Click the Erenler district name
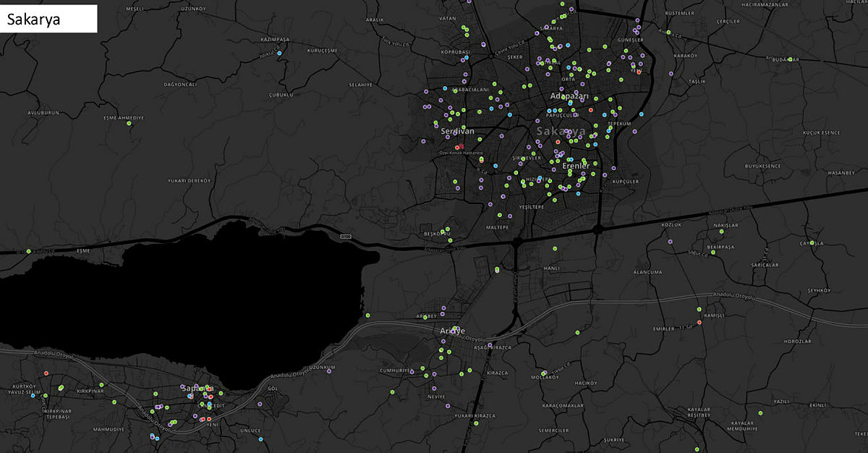The height and width of the screenshot is (453, 868). pos(575,166)
